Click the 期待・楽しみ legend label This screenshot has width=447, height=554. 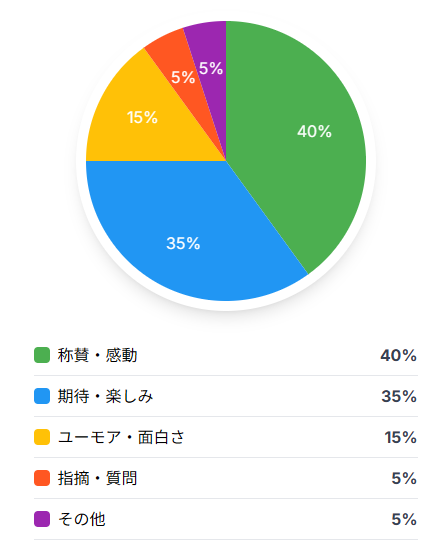[x=105, y=396]
